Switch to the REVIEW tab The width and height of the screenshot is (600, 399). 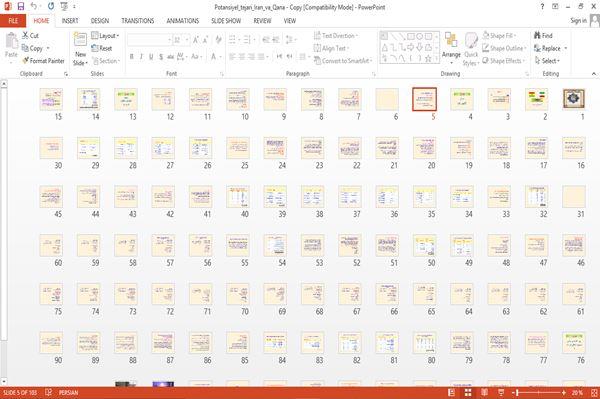262,21
